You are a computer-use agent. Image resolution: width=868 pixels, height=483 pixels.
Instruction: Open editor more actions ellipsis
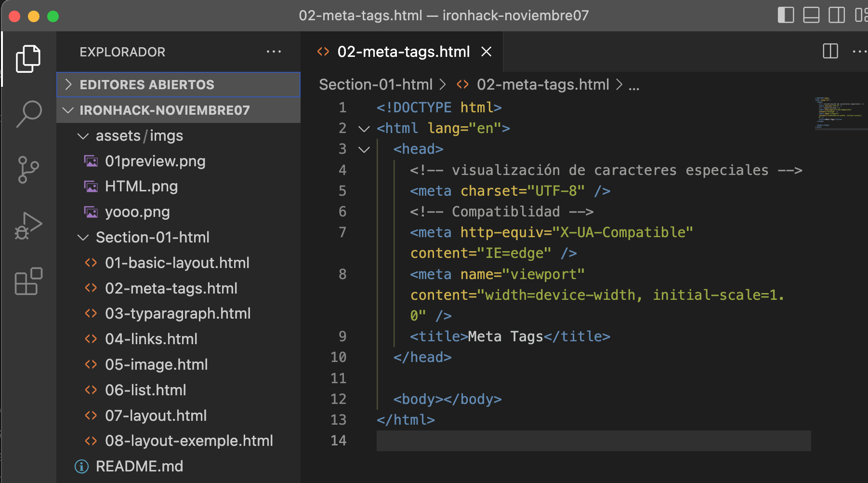(860, 52)
